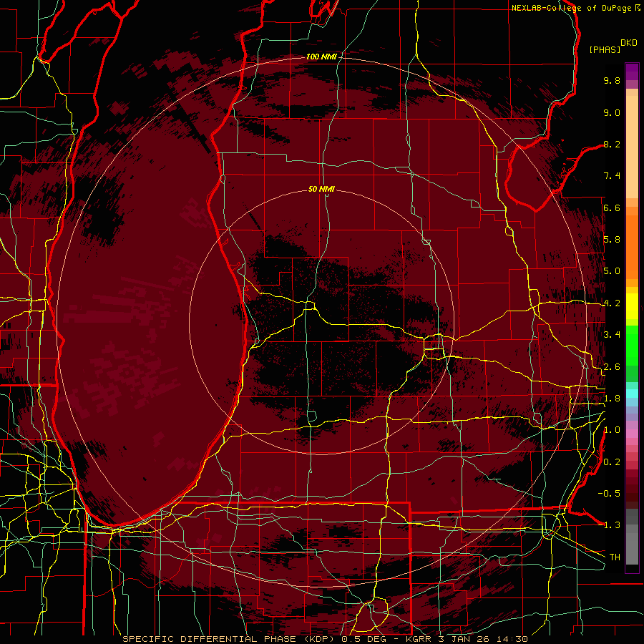Click the DKD legend unit label
This screenshot has height=644, width=644.
coord(629,43)
